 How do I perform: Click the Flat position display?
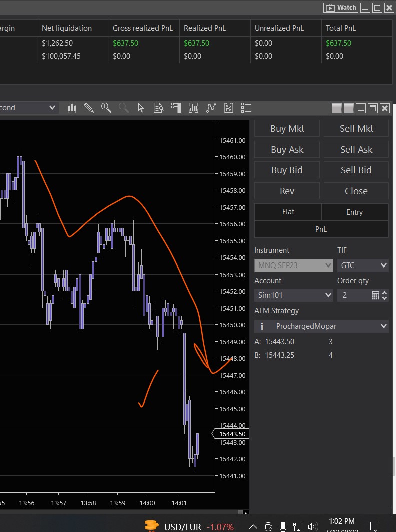(288, 212)
